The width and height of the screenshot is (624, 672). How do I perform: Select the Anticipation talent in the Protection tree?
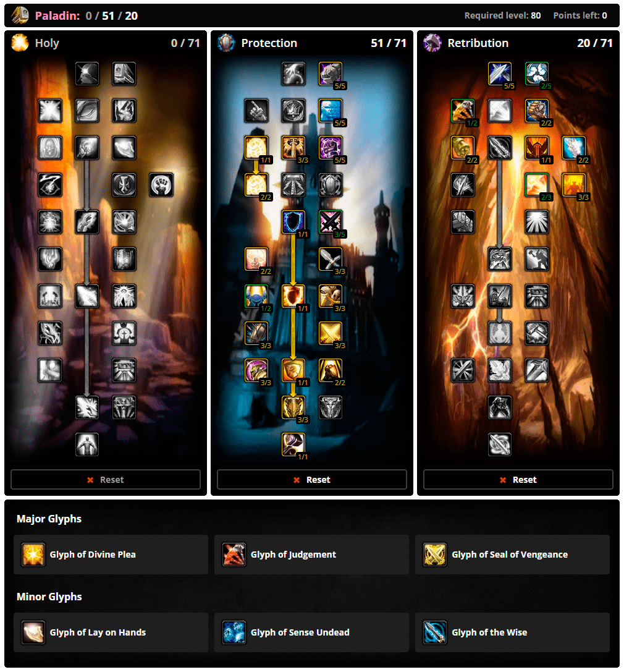coord(331,111)
